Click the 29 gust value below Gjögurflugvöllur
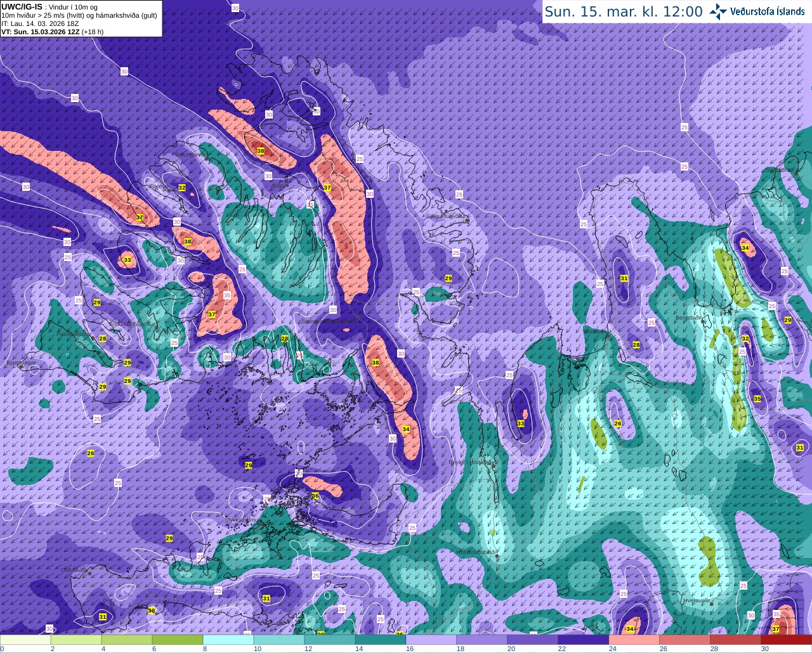Viewport: 812px width, 653px height. [x=449, y=278]
